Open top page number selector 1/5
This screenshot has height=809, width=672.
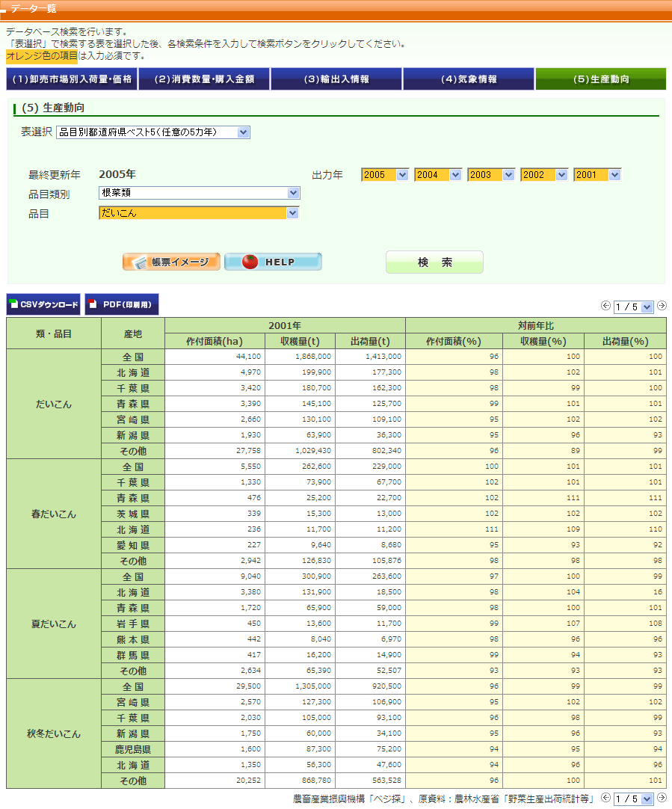tap(633, 307)
